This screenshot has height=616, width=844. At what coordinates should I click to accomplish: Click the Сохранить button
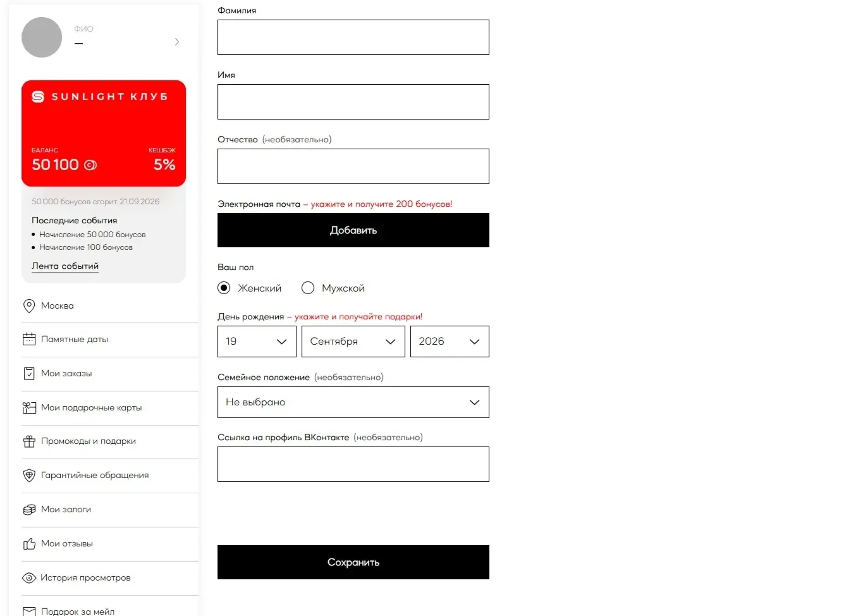[353, 562]
